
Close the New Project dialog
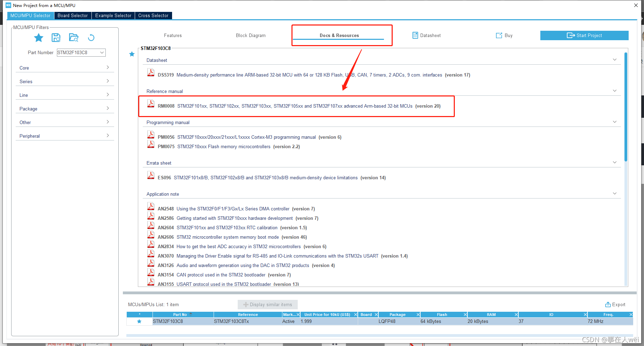tap(636, 5)
